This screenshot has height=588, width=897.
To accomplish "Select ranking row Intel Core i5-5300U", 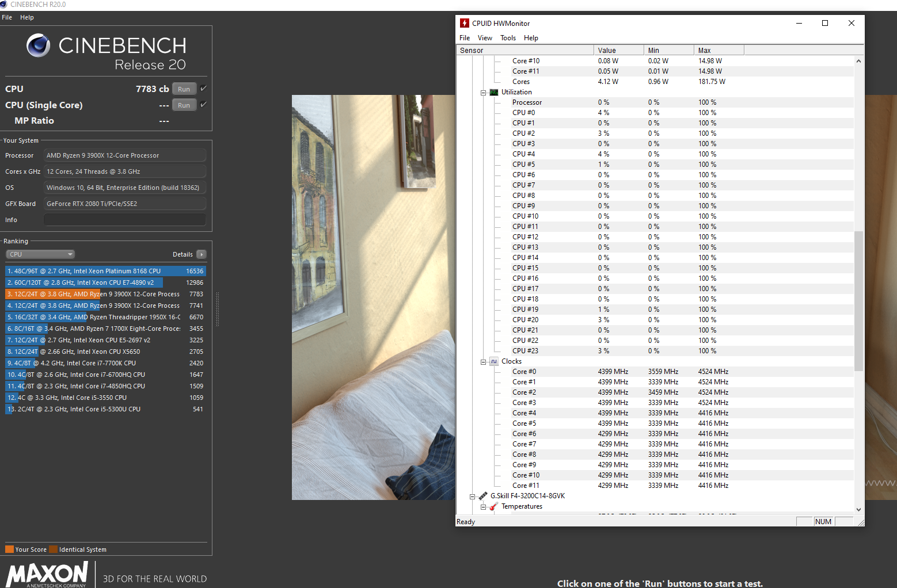I will [106, 409].
